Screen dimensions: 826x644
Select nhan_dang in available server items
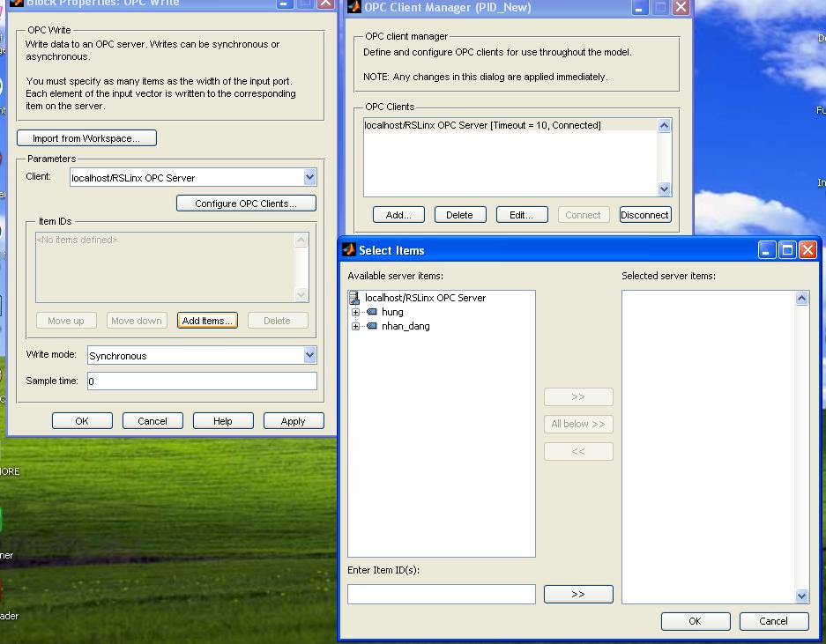coord(406,326)
